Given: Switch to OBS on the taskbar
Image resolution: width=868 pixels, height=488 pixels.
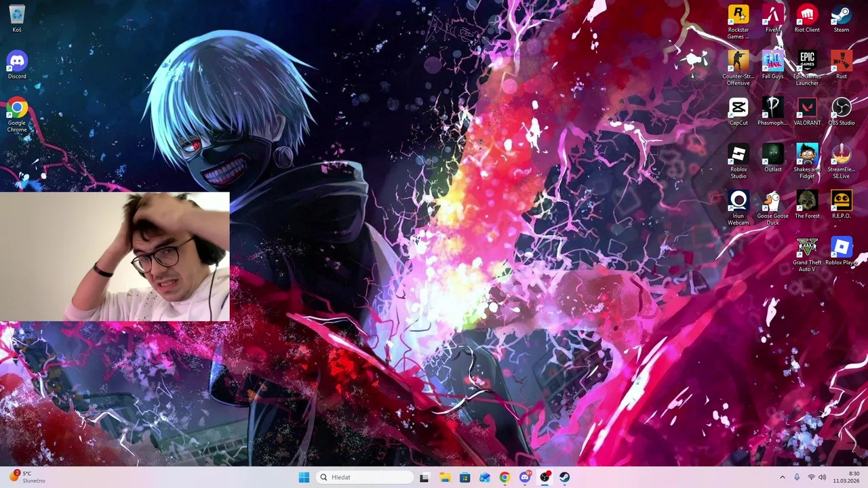Looking at the screenshot, I should point(545,477).
